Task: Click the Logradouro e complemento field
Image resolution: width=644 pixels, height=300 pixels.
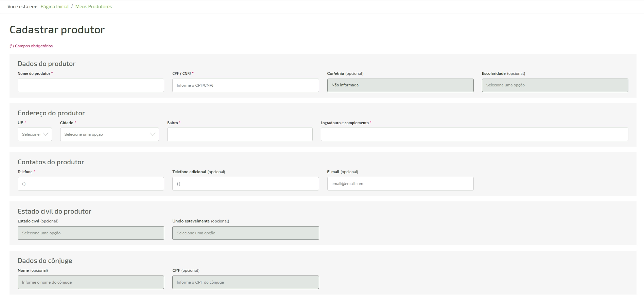Action: 474,134
